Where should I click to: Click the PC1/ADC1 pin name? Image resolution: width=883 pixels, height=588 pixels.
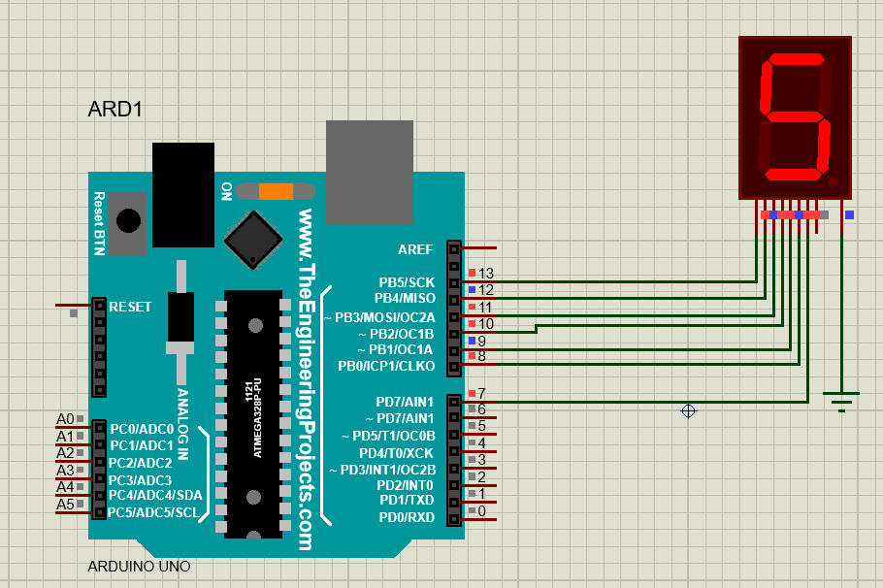coord(142,446)
